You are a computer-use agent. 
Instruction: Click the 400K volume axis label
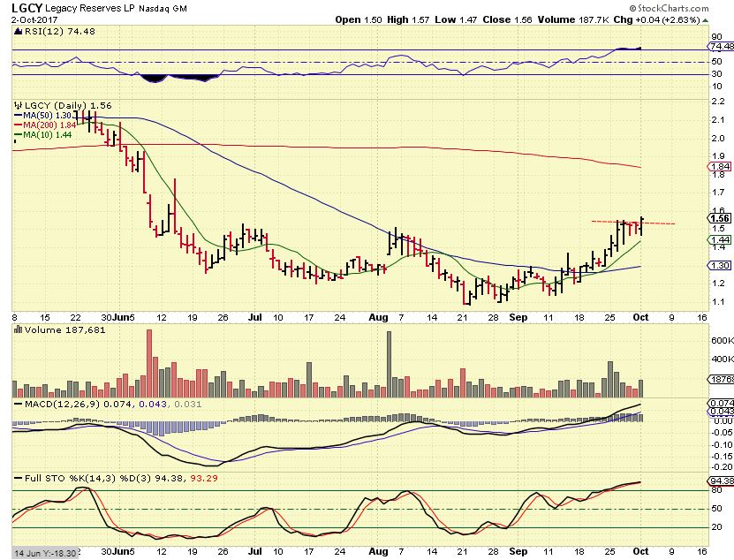(722, 359)
